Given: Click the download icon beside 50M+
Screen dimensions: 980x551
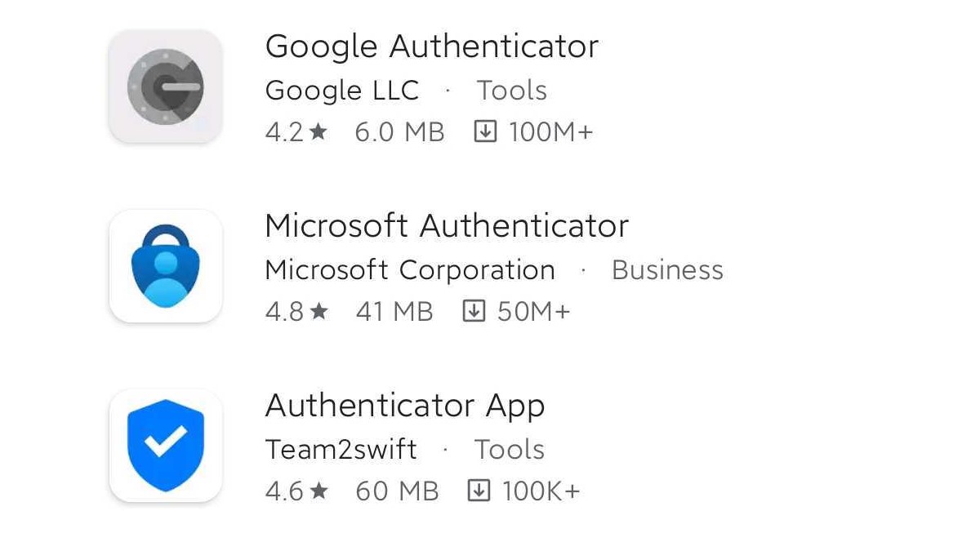Looking at the screenshot, I should (x=474, y=311).
